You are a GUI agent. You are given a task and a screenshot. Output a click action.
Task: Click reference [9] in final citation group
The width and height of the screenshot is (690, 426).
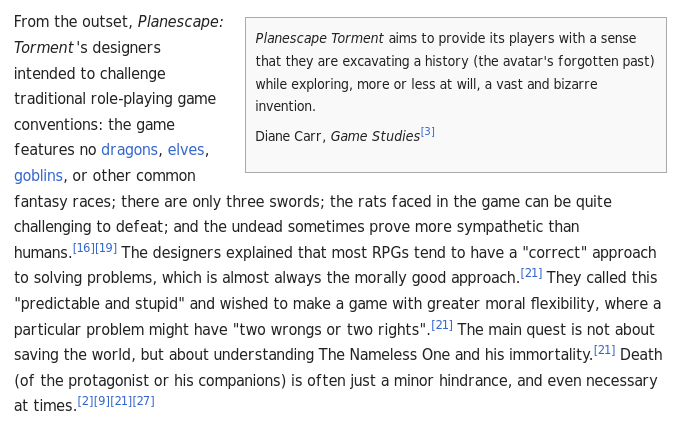point(102,401)
